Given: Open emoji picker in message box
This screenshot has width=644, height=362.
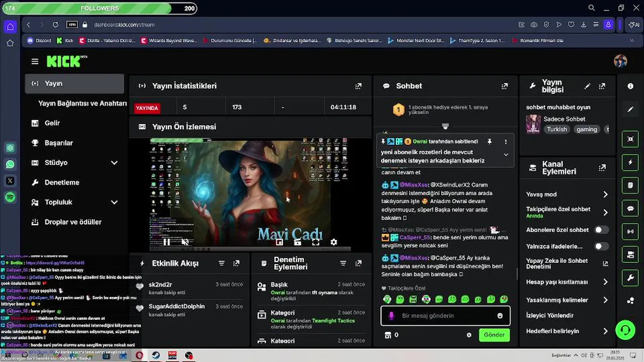Looking at the screenshot, I should [x=500, y=316].
